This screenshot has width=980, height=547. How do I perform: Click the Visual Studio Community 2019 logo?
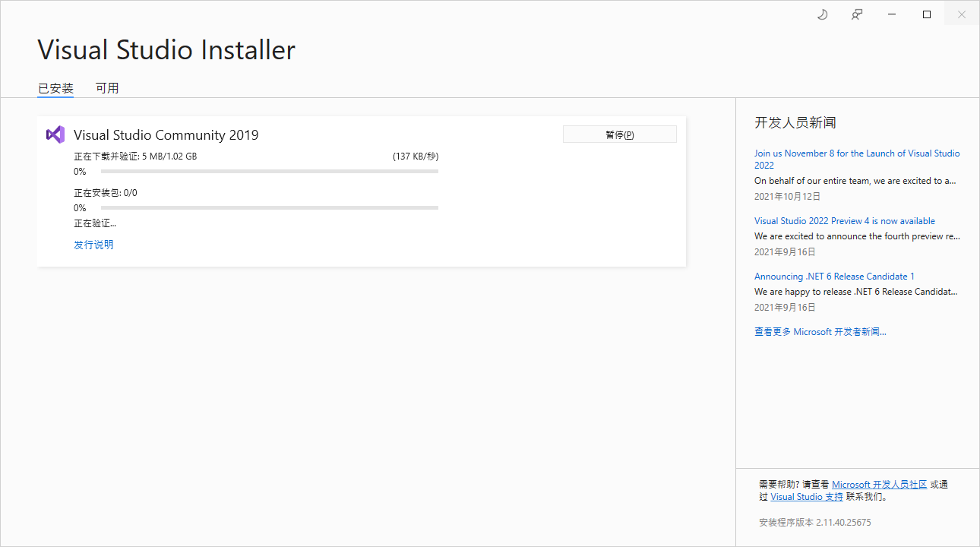[x=55, y=134]
